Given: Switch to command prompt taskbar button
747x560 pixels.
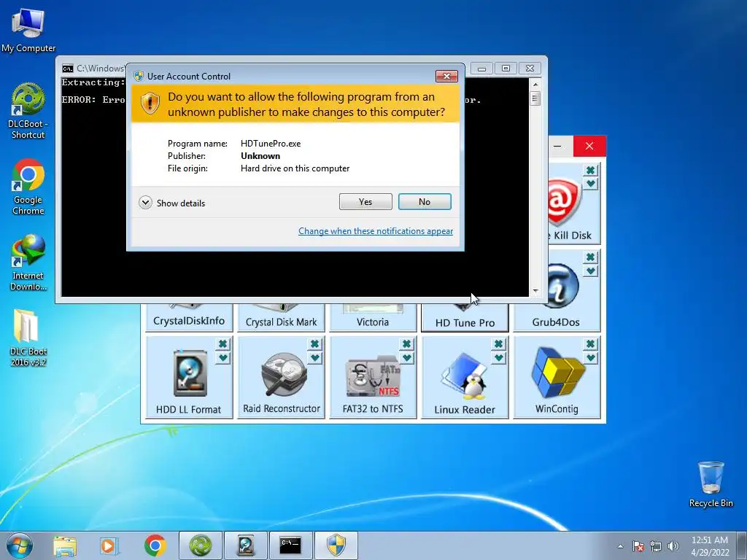Looking at the screenshot, I should tap(290, 545).
